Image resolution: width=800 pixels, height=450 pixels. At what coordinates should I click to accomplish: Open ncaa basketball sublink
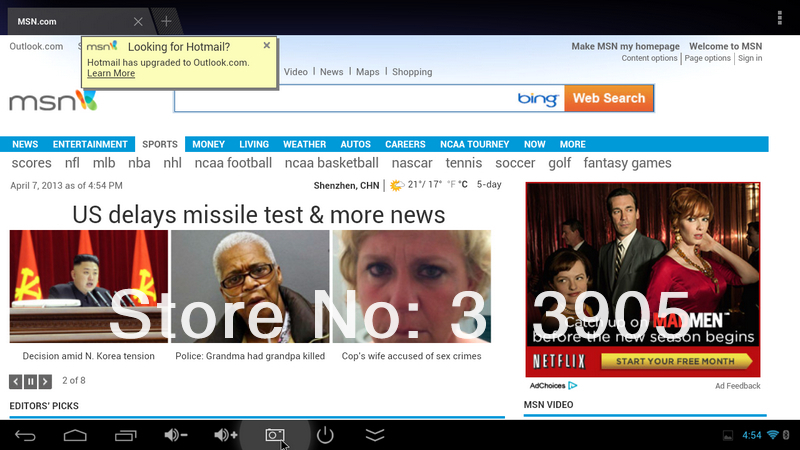pyautogui.click(x=332, y=163)
